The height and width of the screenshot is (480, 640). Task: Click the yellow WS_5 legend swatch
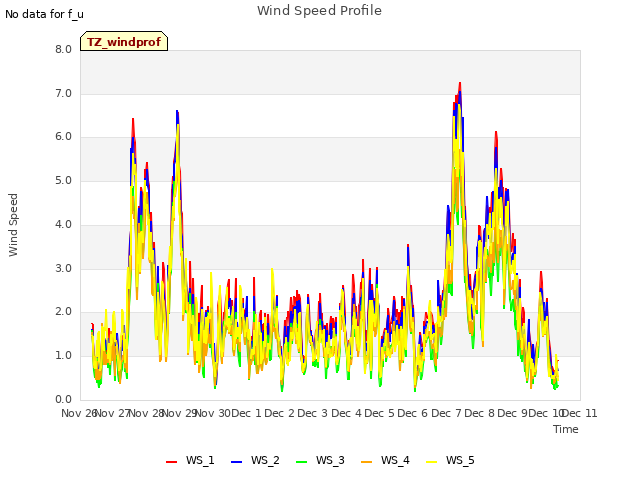431,462
